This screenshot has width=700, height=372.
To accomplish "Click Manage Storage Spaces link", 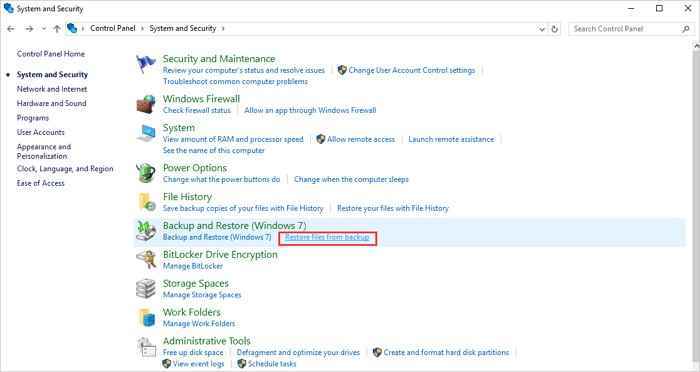I will click(x=202, y=295).
